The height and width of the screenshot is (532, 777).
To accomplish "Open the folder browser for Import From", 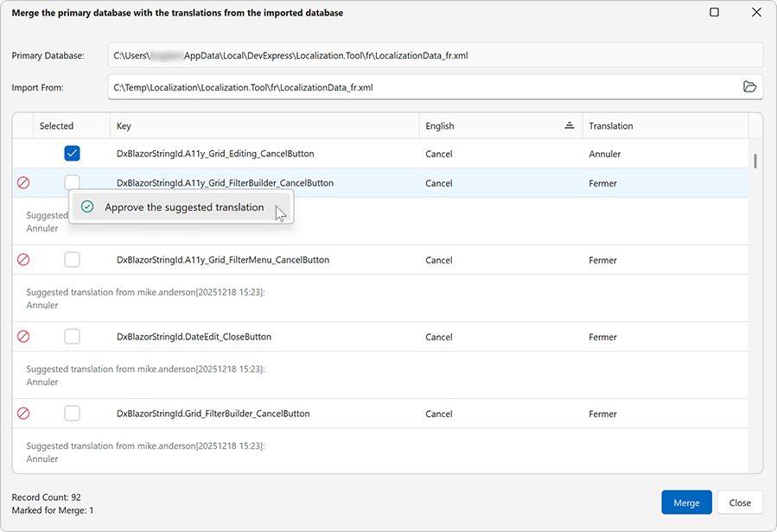I will pyautogui.click(x=750, y=86).
